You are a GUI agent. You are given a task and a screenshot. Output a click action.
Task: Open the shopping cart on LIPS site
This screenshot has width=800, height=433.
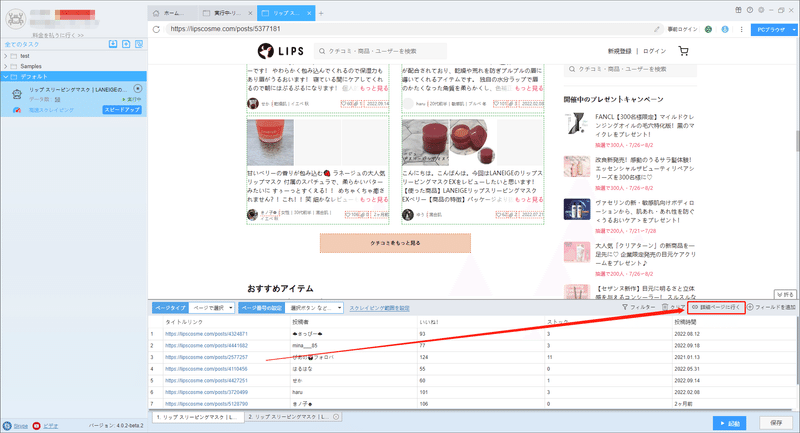[684, 51]
